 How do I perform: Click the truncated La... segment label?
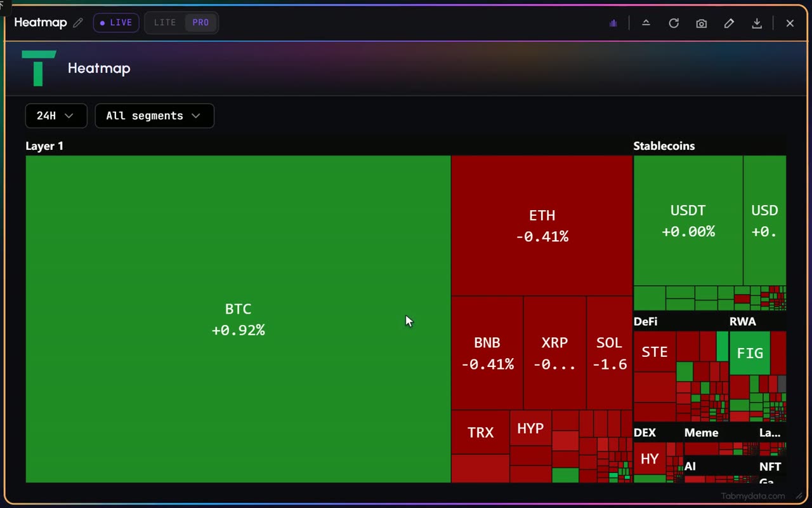pos(769,432)
